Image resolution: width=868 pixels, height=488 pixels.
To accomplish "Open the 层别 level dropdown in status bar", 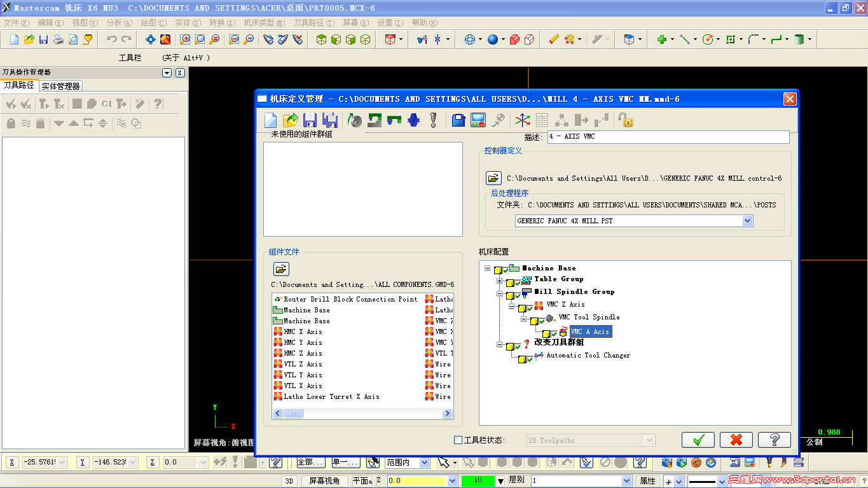I will [x=626, y=481].
